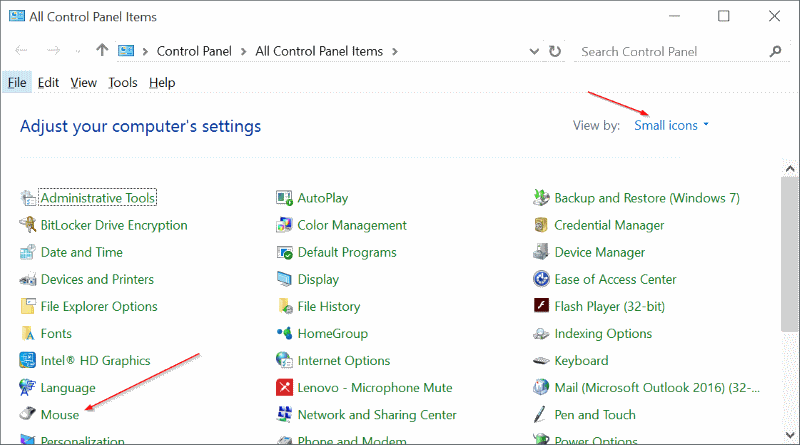Open the Lenovo Microphone Mute icon
The image size is (800, 445).
click(x=284, y=387)
